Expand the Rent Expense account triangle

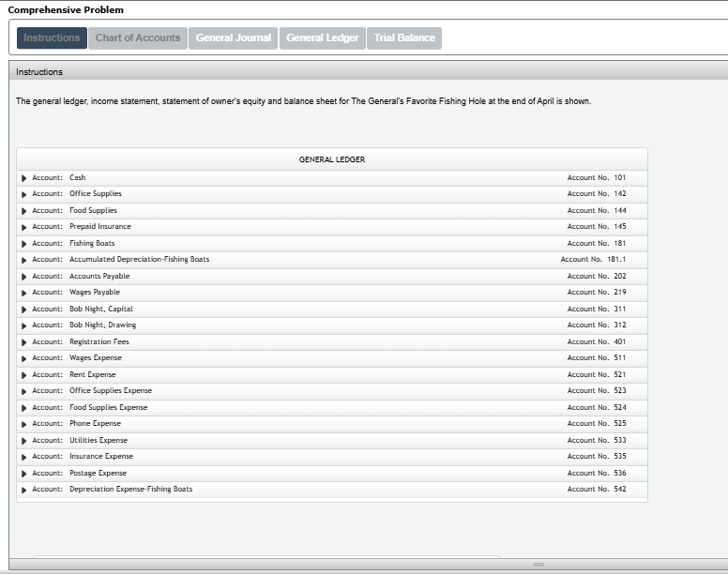(24, 375)
